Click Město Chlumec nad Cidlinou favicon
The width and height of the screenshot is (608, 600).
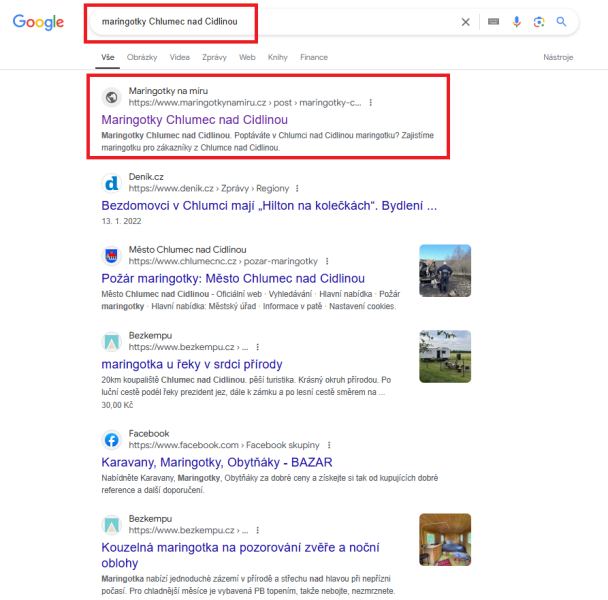[x=112, y=256]
